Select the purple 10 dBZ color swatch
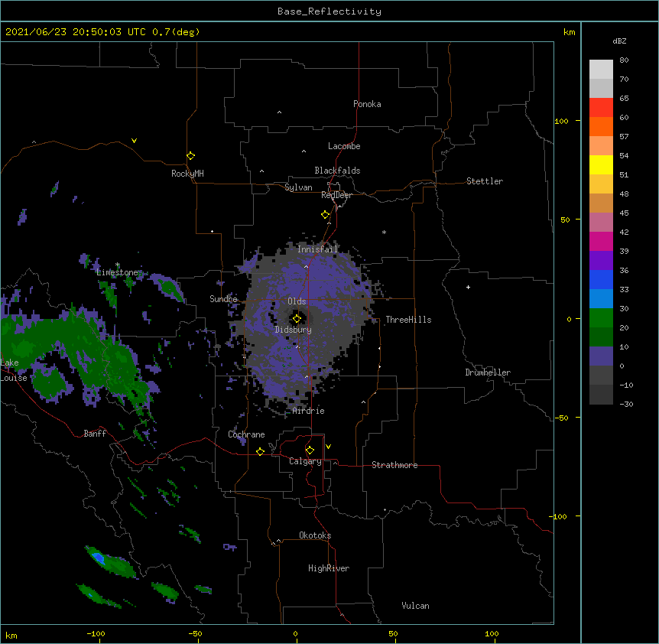Viewport: 659px width, 644px height. tap(601, 356)
